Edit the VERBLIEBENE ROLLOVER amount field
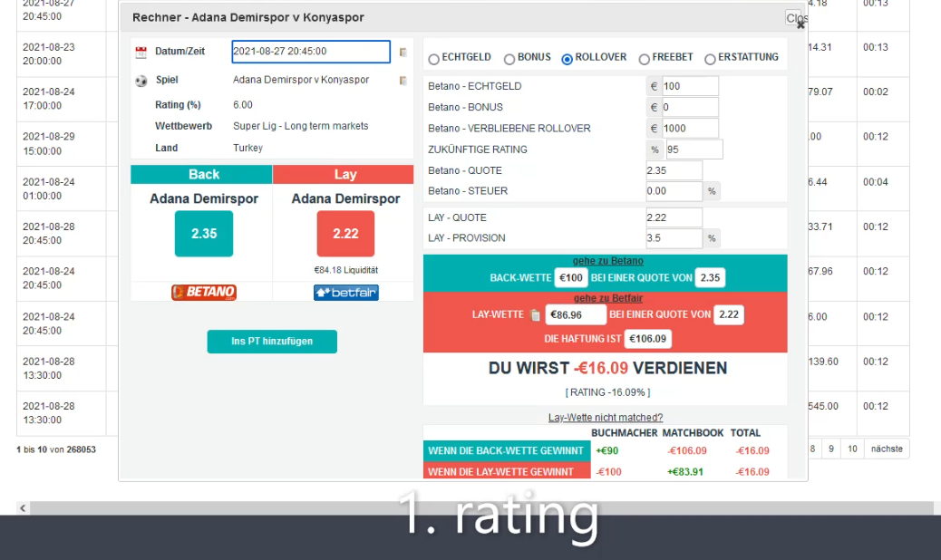 (x=690, y=129)
